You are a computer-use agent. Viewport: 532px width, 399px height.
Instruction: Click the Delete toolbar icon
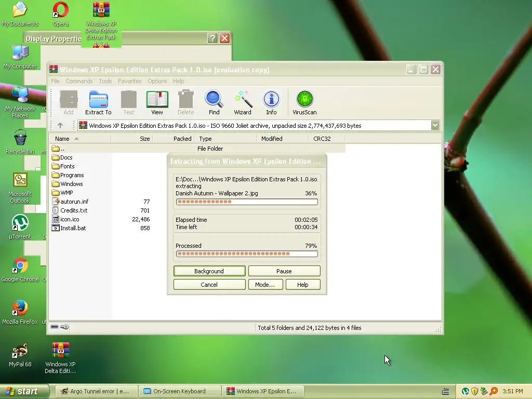coord(186,102)
